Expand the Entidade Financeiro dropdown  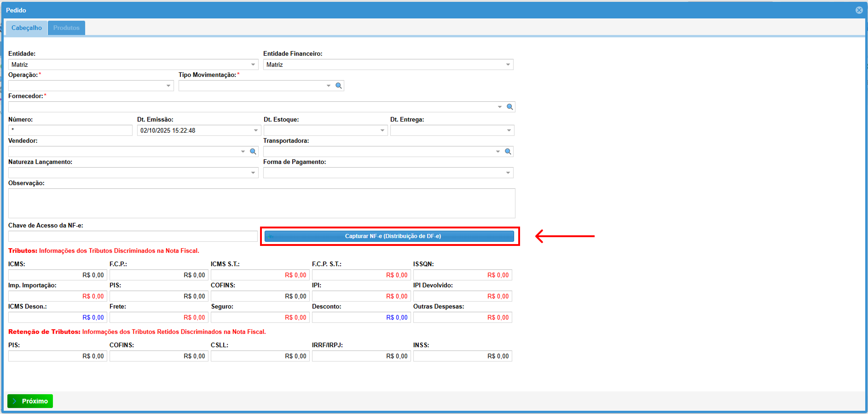508,65
